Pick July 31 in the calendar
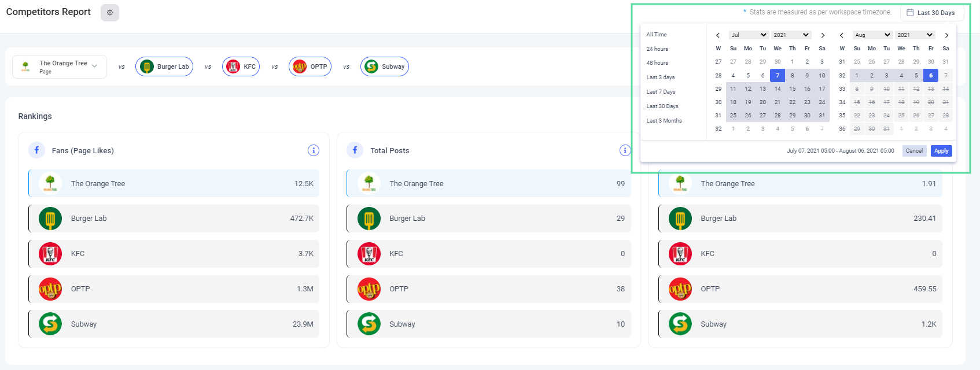Screen dimensions: 980x370 point(822,116)
